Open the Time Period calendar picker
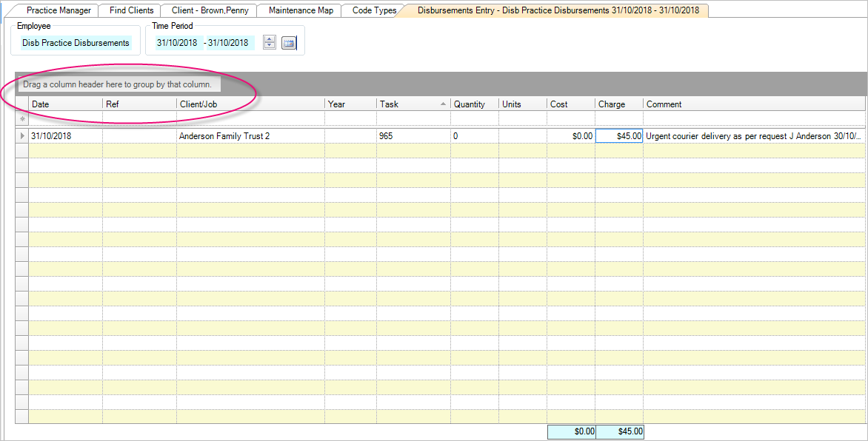This screenshot has width=868, height=441. point(289,44)
